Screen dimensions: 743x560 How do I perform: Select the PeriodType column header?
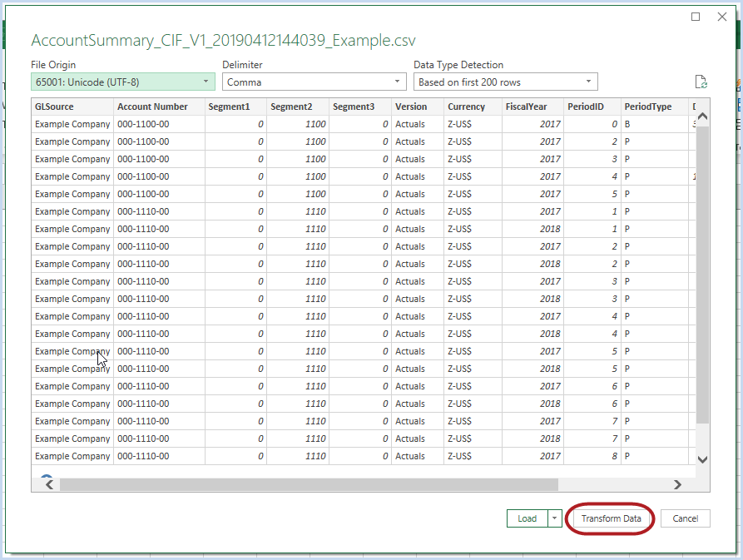[655, 107]
